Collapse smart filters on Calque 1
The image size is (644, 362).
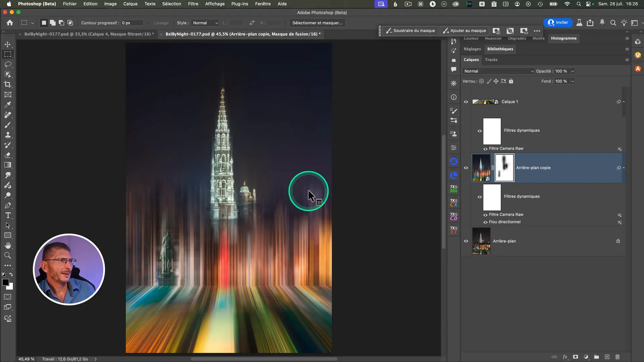click(624, 102)
